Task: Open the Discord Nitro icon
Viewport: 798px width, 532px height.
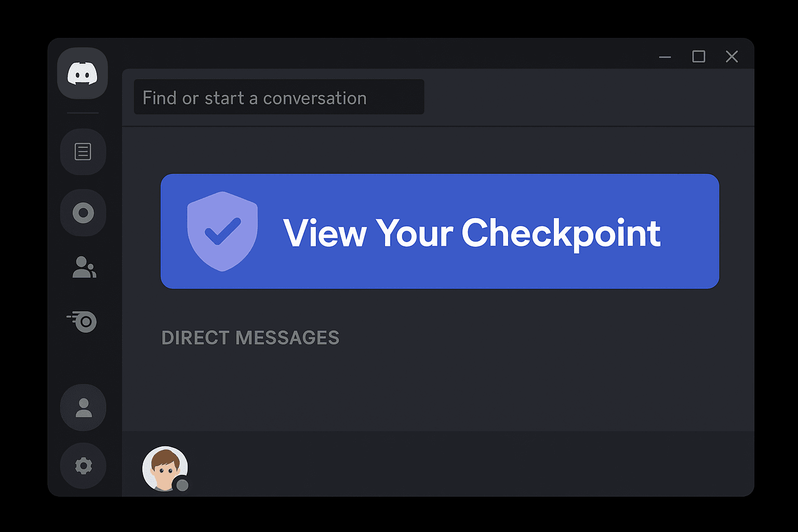Action: coord(84,322)
